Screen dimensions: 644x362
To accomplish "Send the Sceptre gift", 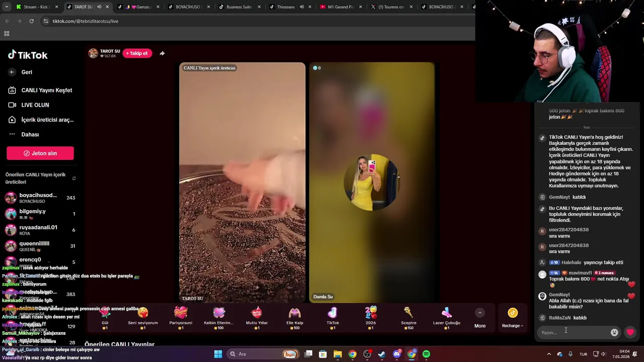I will pyautogui.click(x=409, y=317).
